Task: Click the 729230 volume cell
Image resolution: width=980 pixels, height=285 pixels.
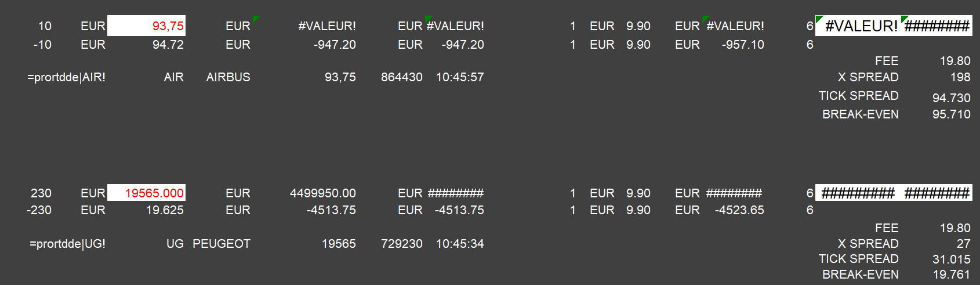Action: click(401, 244)
